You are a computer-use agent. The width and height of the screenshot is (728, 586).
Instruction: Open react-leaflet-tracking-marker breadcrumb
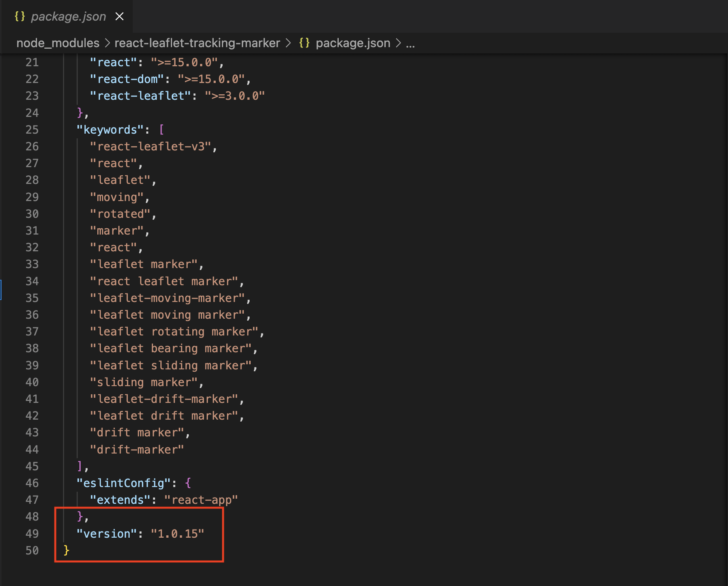(x=197, y=43)
